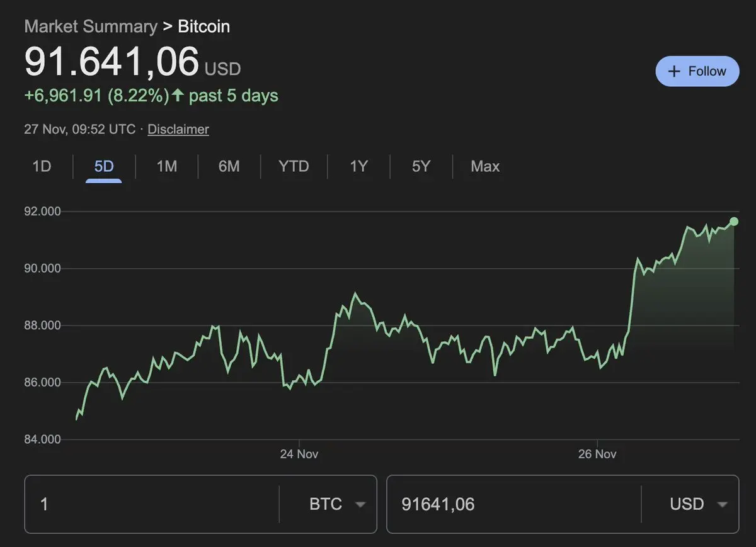The image size is (756, 547).
Task: Click the 90.000 y-axis label
Action: 43,269
